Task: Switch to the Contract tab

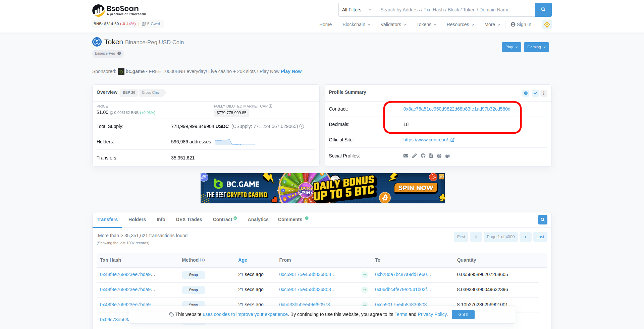Action: tap(225, 219)
